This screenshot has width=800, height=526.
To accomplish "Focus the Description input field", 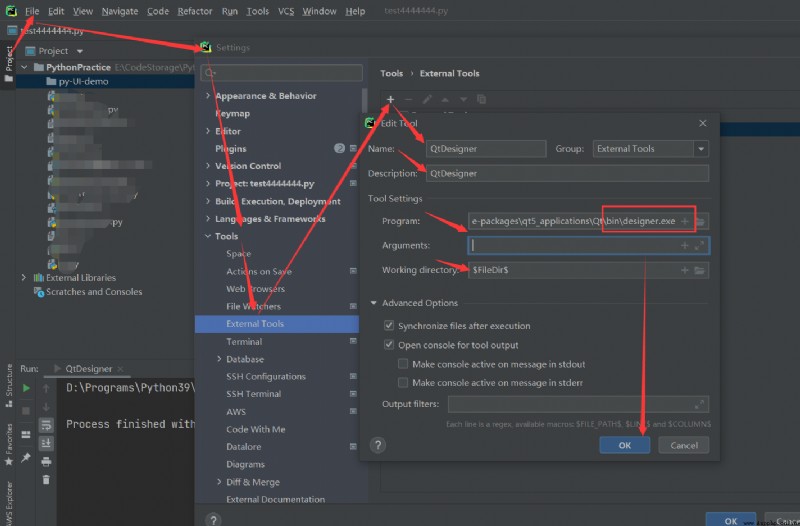I will tap(567, 173).
